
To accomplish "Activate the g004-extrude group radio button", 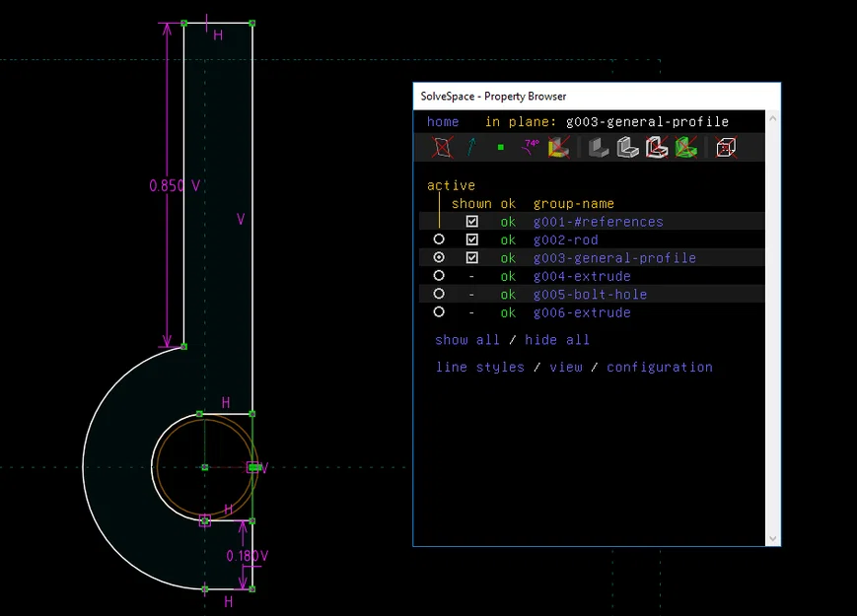I will [x=439, y=276].
